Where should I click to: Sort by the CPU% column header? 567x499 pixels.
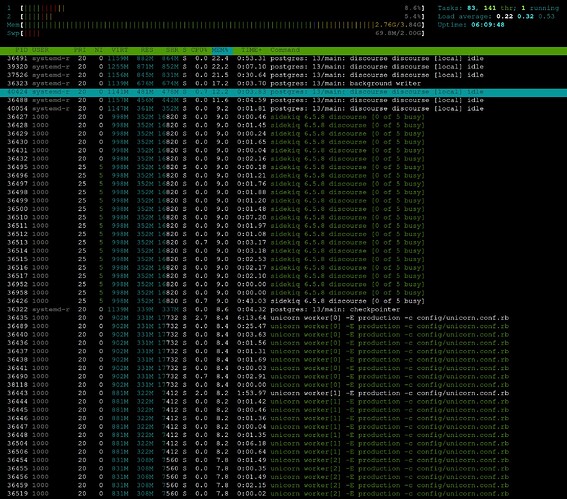coord(199,50)
